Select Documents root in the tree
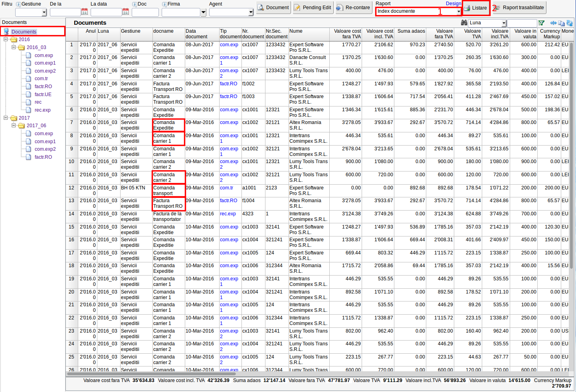The width and height of the screenshot is (576, 392). 24,32
